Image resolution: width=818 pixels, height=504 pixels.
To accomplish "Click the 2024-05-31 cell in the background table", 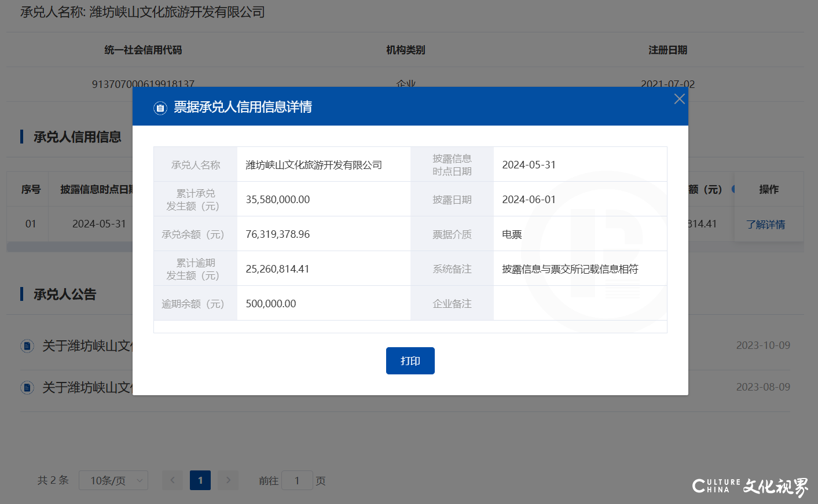I will point(99,224).
